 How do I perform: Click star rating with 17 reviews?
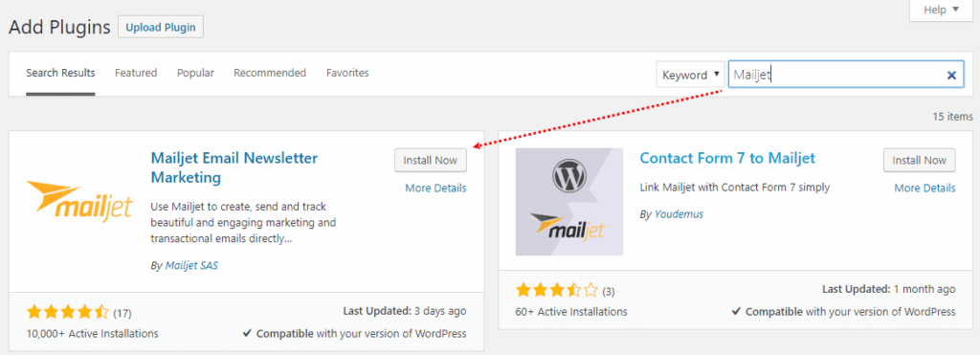click(68, 312)
